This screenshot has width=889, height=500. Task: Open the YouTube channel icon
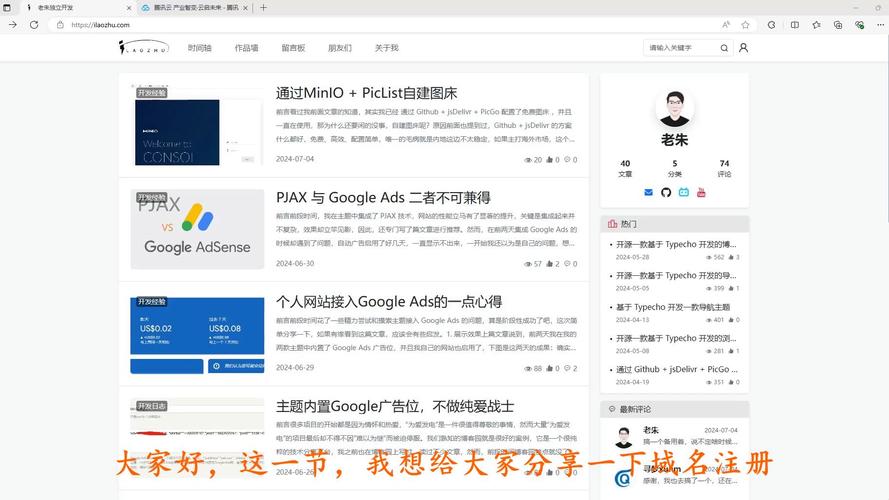tap(701, 193)
